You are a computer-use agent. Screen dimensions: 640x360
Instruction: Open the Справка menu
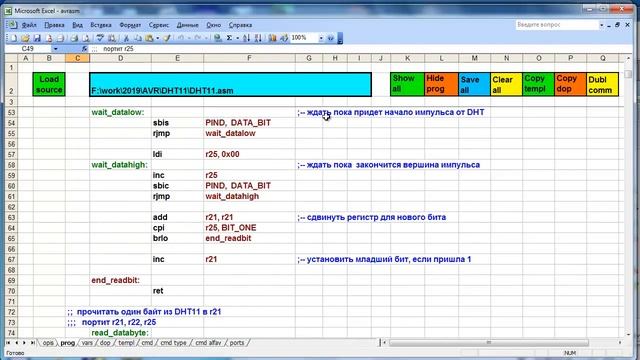coord(240,25)
